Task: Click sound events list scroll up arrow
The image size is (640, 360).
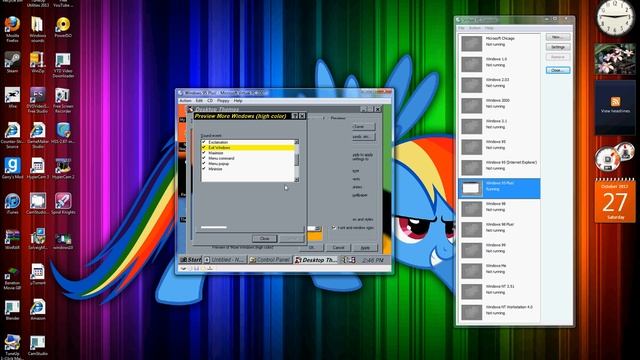Action: [296, 142]
